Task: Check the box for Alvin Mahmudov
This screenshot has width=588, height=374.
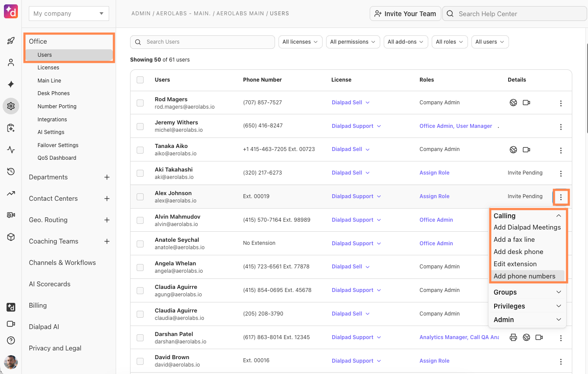Action: [x=140, y=220]
